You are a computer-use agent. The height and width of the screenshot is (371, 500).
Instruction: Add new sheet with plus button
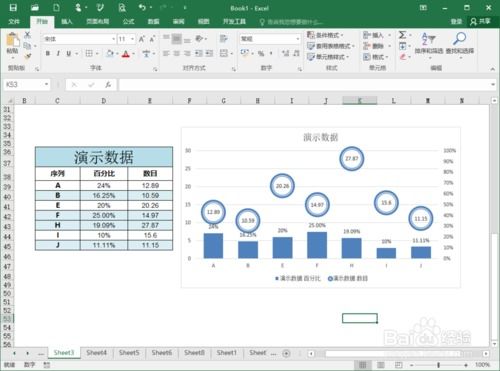(286, 353)
